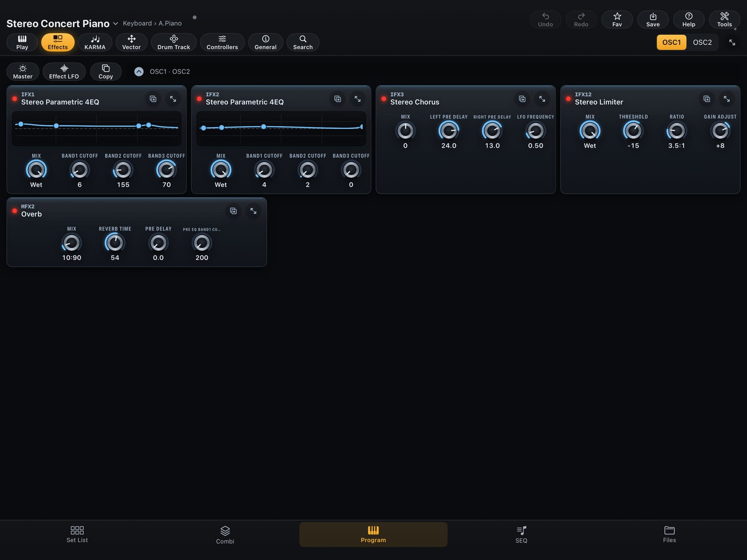Open preset library for IFX1

[x=153, y=99]
